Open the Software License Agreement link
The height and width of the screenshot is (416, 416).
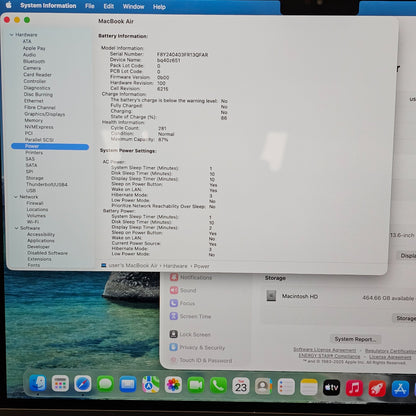tap(324, 350)
